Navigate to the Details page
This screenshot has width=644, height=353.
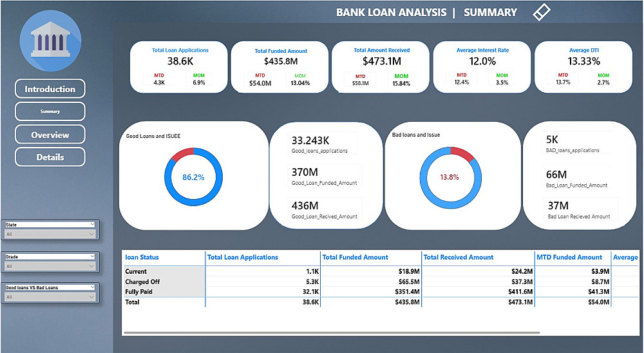tap(50, 157)
